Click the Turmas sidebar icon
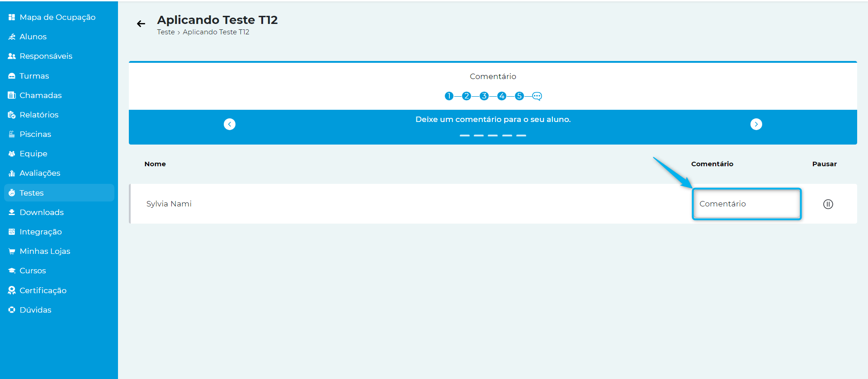Viewport: 868px width, 379px height. coord(12,76)
